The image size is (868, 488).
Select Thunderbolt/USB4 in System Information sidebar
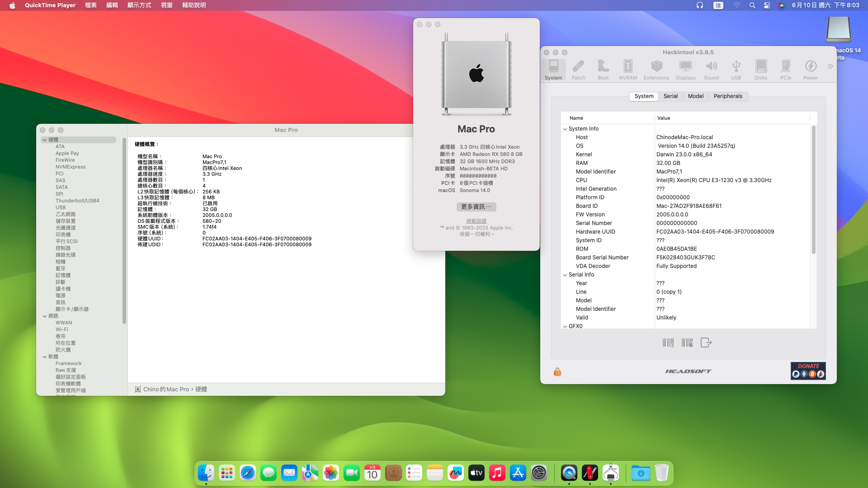tap(77, 201)
